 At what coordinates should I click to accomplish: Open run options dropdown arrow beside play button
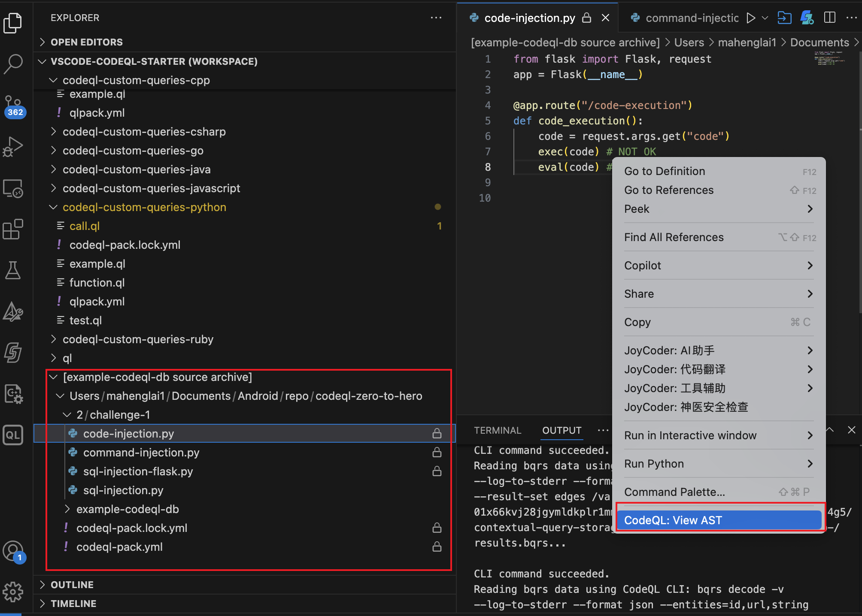(765, 18)
